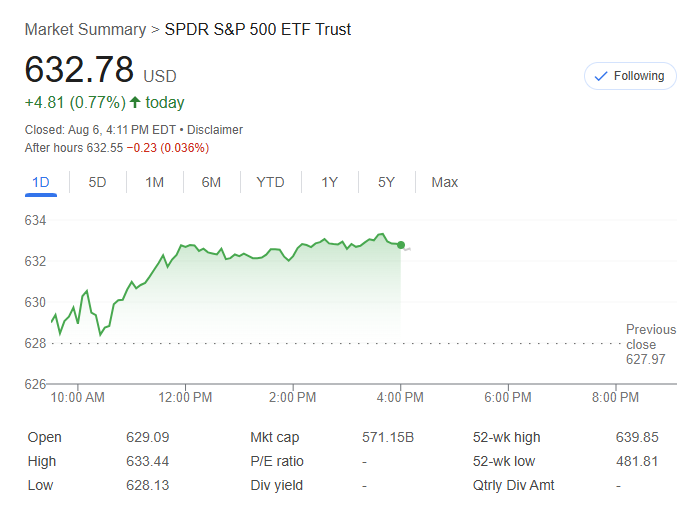Click the Previous close label
This screenshot has height=507, width=699.
click(x=650, y=337)
